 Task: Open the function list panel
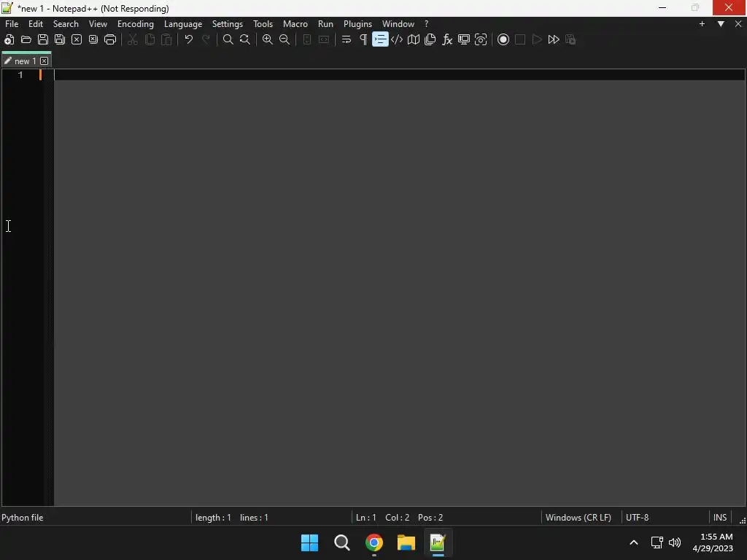(x=447, y=39)
